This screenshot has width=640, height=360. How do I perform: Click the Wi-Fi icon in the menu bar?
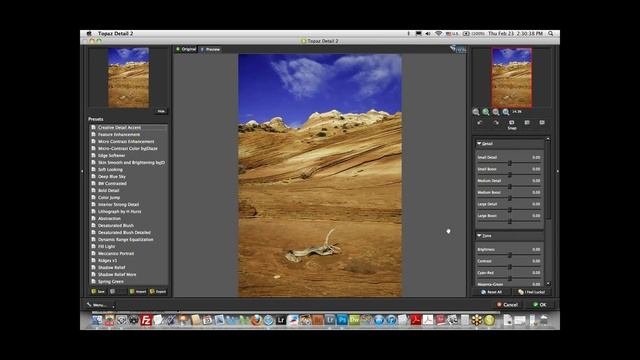click(438, 33)
